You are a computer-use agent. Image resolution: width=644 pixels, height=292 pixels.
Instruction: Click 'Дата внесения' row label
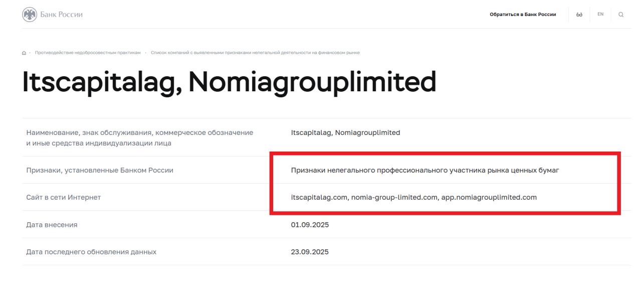52,225
